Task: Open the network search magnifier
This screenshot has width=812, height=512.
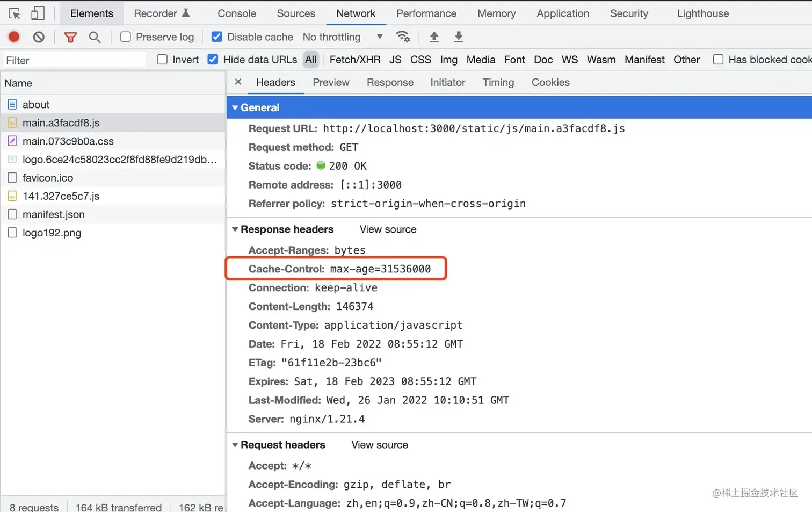Action: point(95,37)
